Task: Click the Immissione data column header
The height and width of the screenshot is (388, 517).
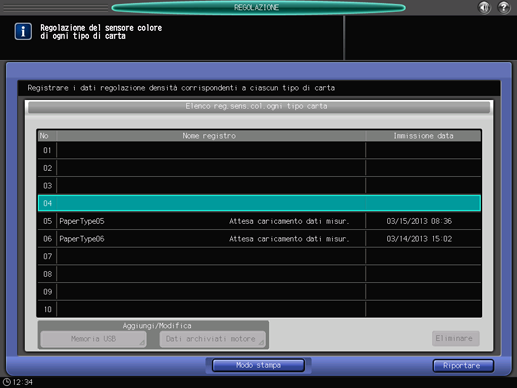Action: point(423,136)
